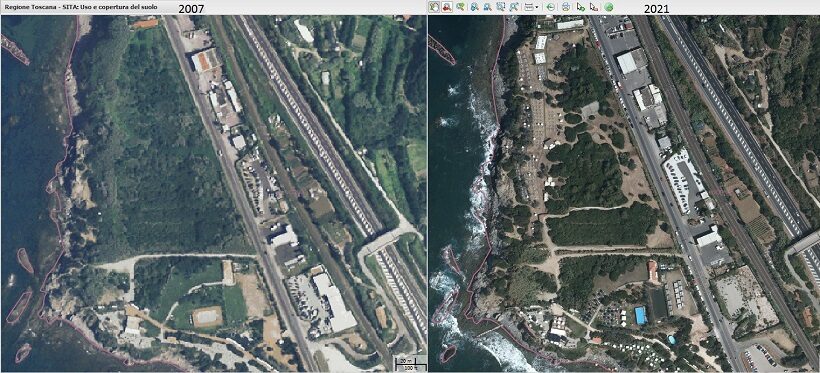Select the pointer selection tool

click(594, 7)
